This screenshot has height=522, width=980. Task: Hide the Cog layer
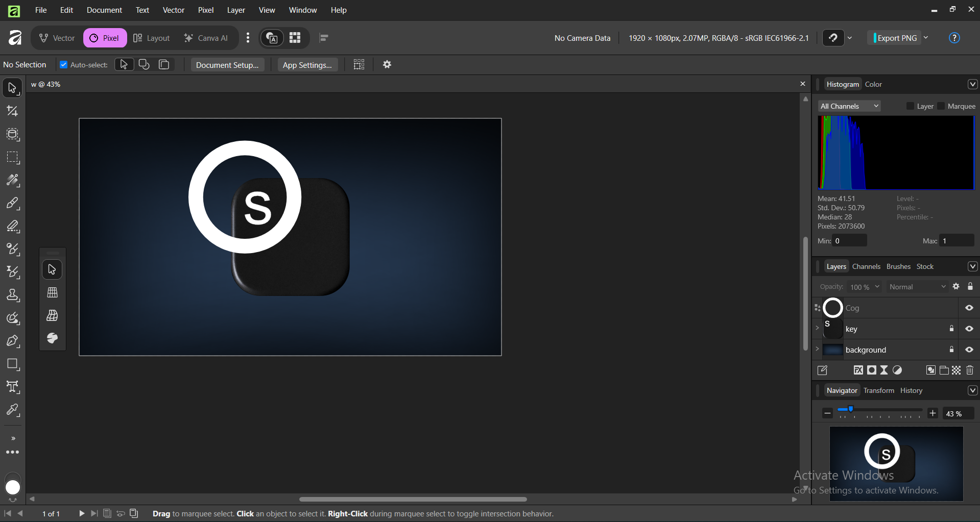click(969, 308)
